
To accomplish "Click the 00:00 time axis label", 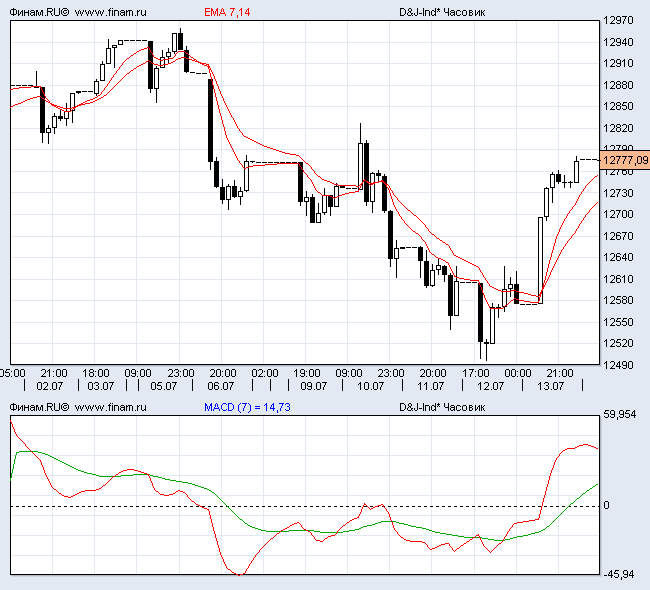I will tap(518, 373).
